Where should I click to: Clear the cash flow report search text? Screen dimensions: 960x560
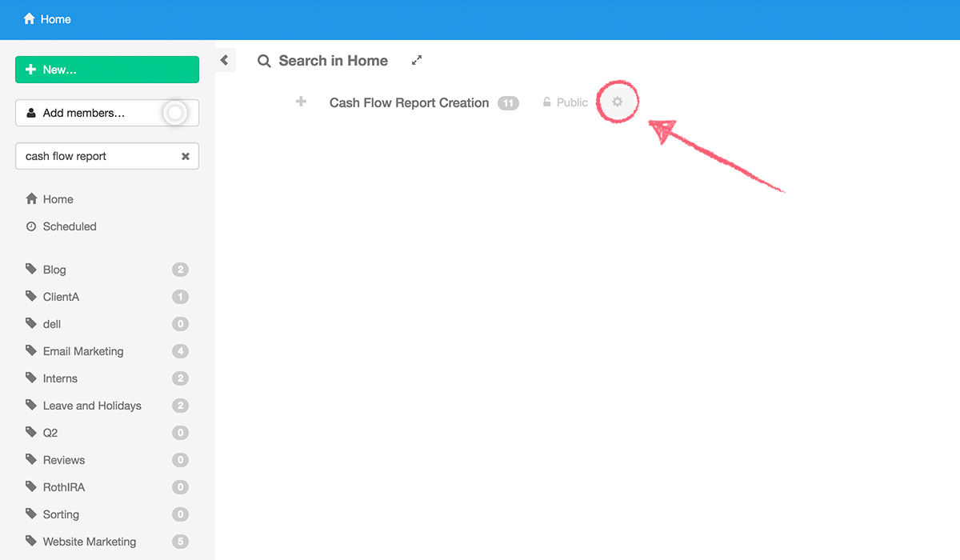[x=185, y=156]
